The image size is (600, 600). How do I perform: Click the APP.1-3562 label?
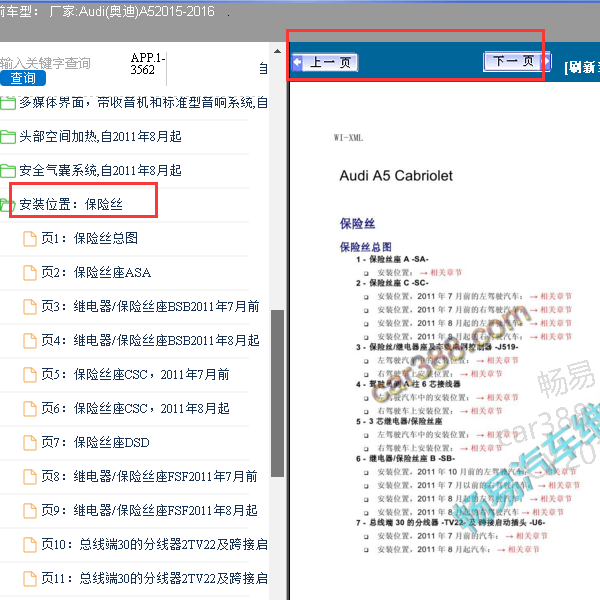pos(147,64)
